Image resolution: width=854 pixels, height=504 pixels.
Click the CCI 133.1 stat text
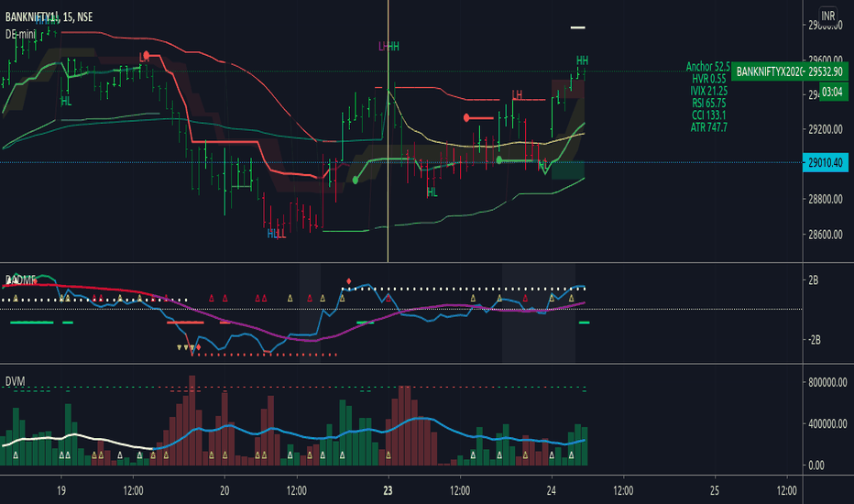[708, 115]
